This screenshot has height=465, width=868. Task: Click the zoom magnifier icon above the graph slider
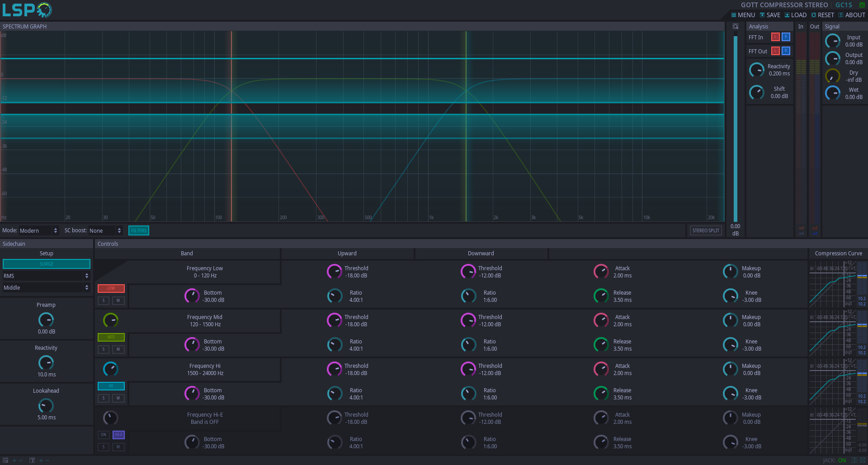[736, 27]
